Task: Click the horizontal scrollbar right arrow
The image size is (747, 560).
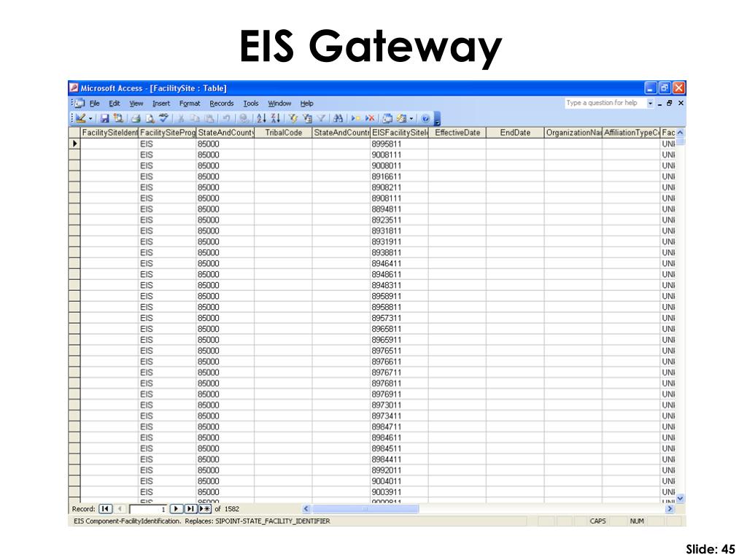Action: pos(670,508)
